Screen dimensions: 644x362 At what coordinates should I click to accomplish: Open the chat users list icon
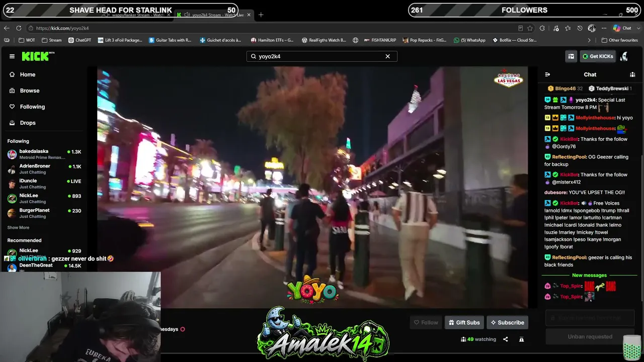[x=632, y=74]
